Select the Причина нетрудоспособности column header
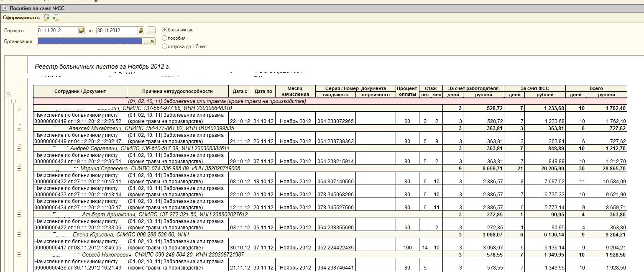 177,91
